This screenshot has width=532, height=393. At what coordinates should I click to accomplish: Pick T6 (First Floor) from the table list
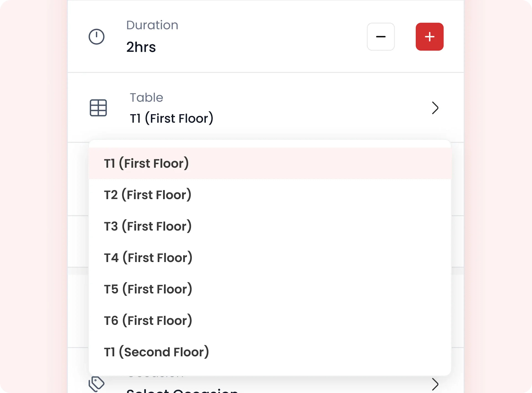[148, 320]
